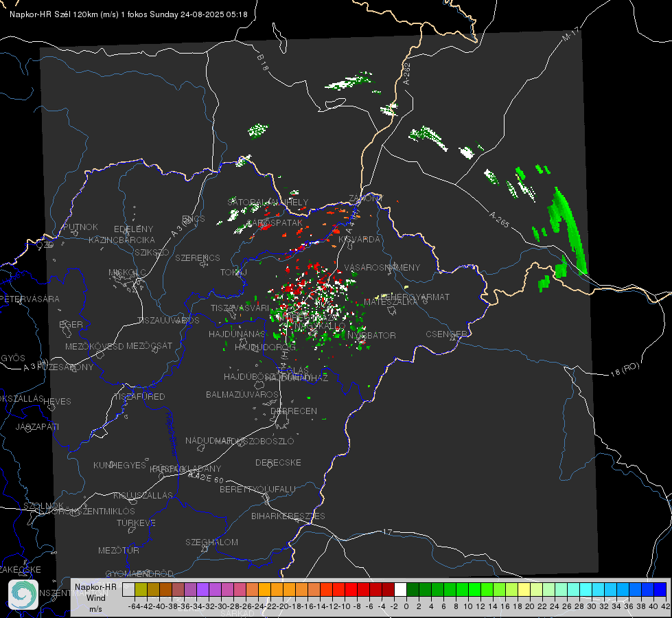
Task: Click the blue Hajdú-Bihar county label
Action: (171, 434)
